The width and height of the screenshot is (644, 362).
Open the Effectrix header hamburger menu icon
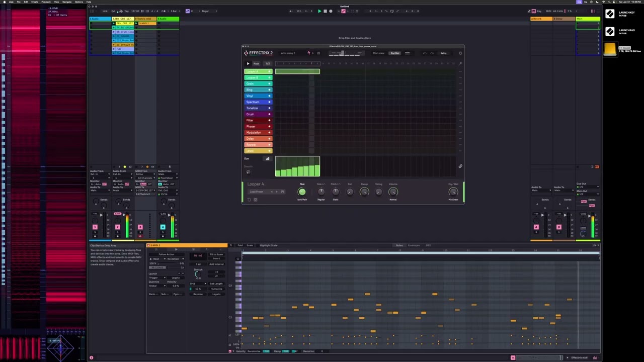point(408,53)
